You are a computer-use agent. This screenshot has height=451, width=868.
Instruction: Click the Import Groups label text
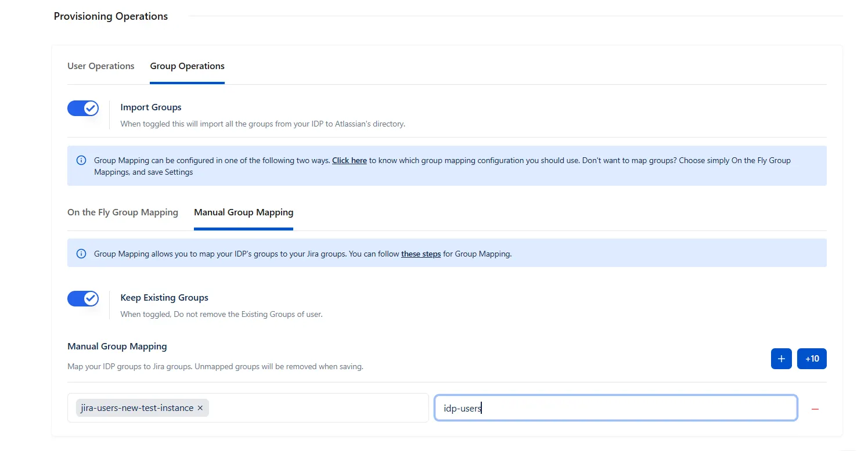click(x=151, y=107)
